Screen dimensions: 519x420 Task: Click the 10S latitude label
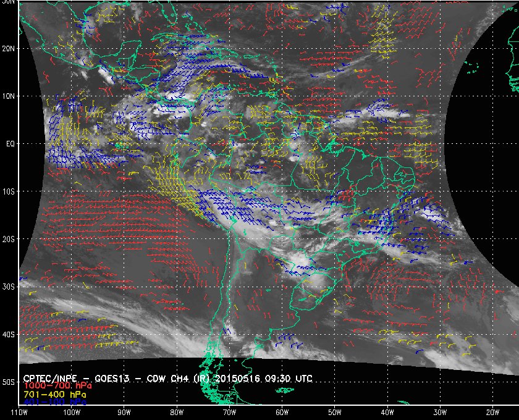pos(8,191)
